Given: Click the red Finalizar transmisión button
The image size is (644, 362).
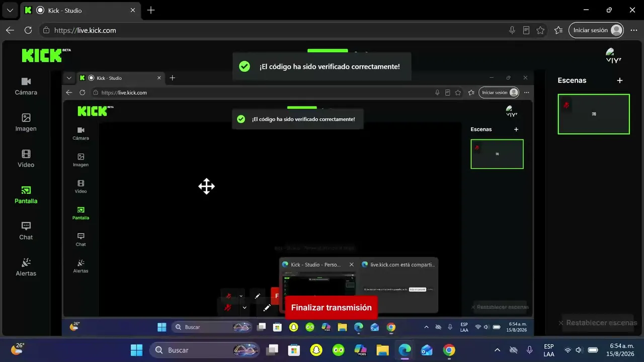Looking at the screenshot, I should 331,308.
